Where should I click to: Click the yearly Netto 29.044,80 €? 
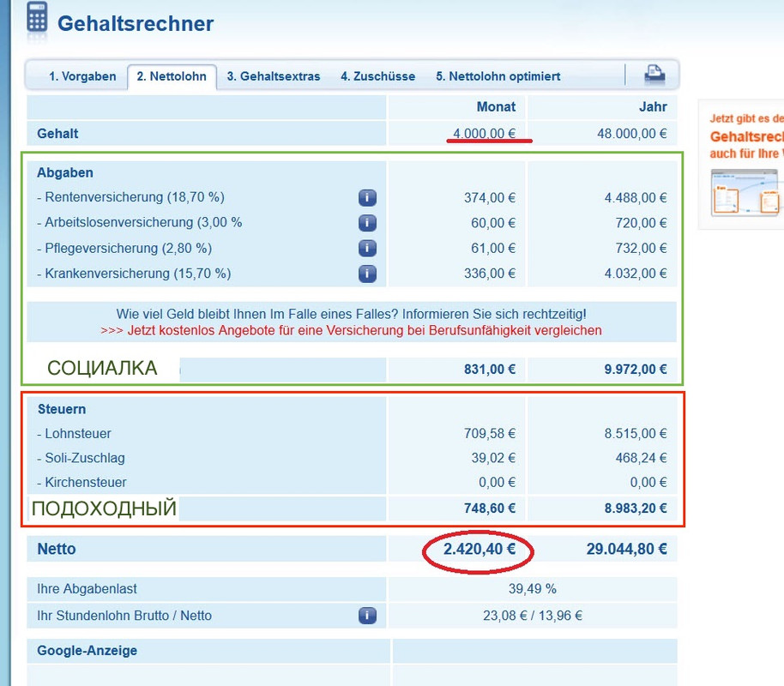tap(626, 549)
